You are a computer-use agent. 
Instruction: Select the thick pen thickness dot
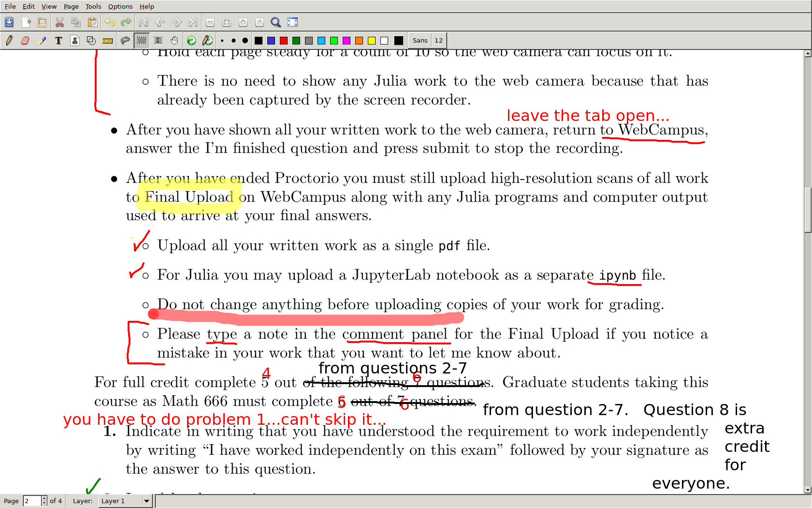coord(245,41)
